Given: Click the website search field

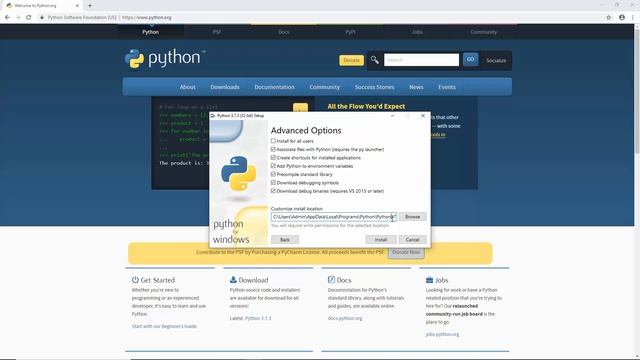Looking at the screenshot, I should click(x=421, y=60).
